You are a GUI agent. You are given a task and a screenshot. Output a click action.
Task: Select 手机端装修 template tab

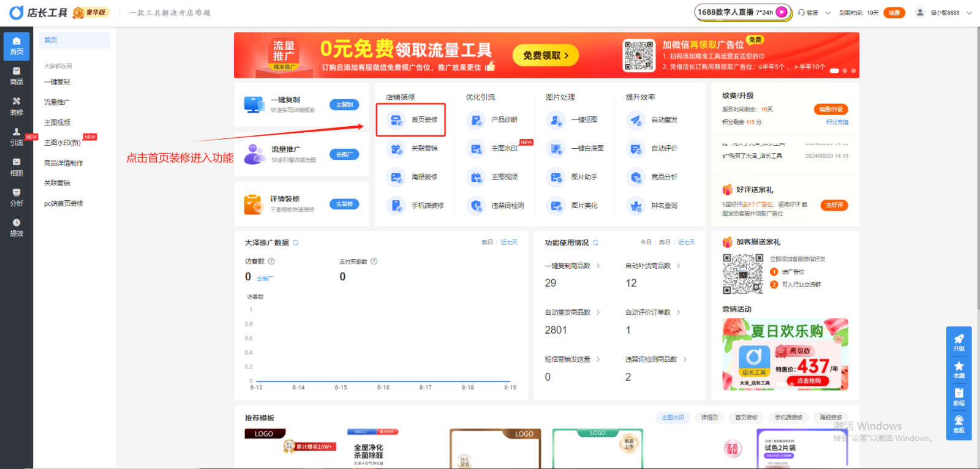pos(788,418)
